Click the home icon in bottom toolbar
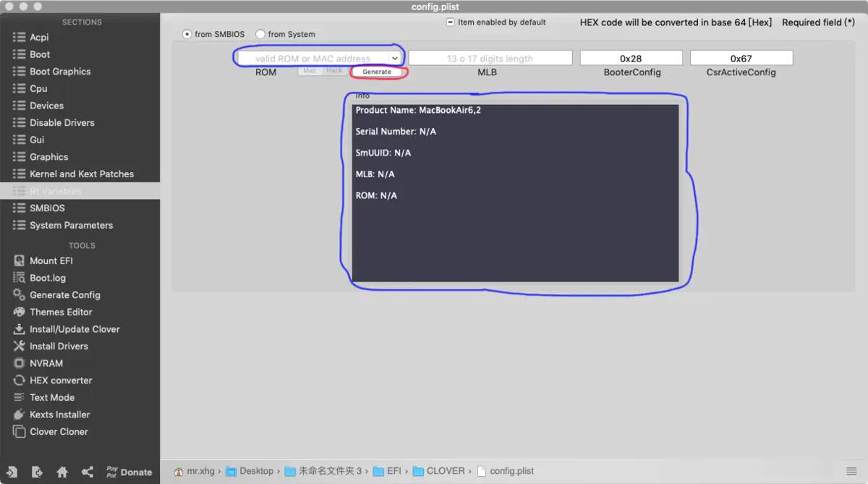Image resolution: width=868 pixels, height=484 pixels. 62,472
